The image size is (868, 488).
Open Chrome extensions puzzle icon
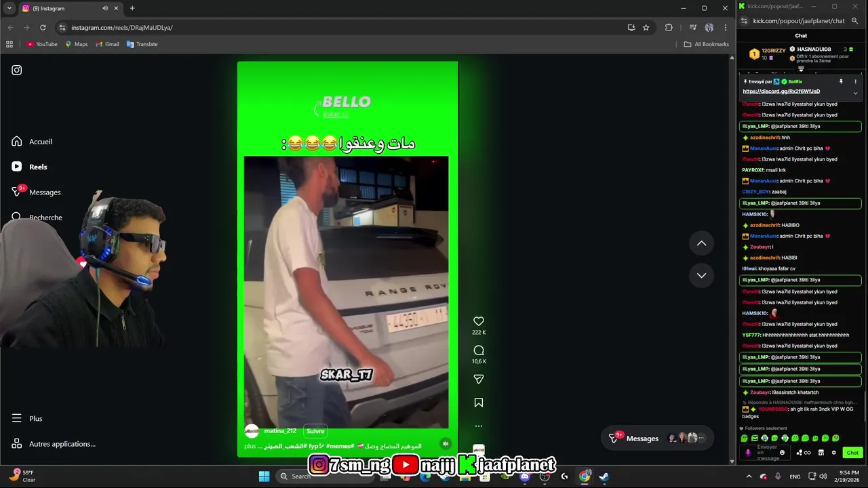[x=669, y=28]
